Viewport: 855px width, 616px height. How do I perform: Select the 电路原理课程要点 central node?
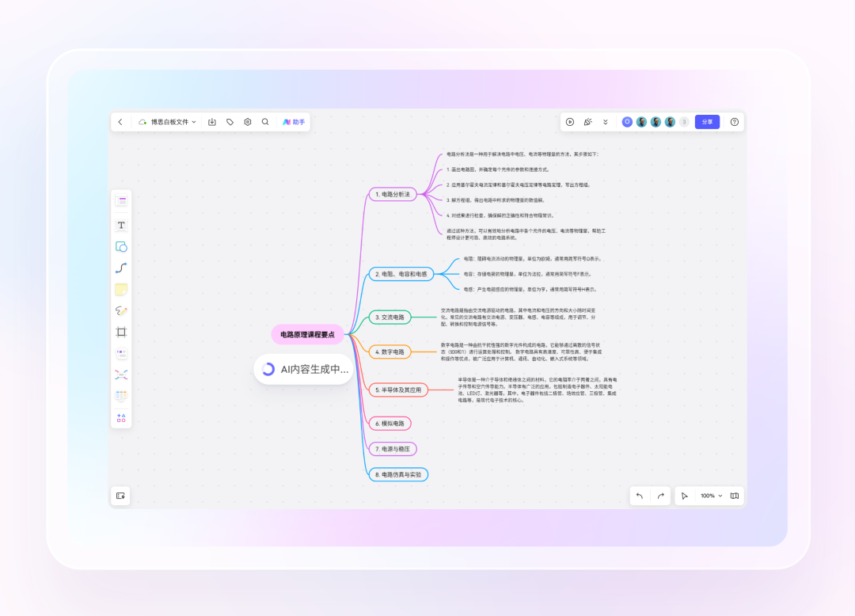[x=307, y=335]
